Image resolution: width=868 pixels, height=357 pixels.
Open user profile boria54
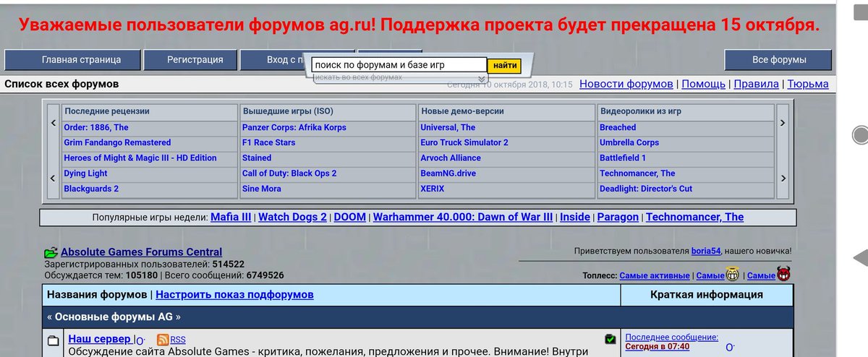(x=707, y=251)
